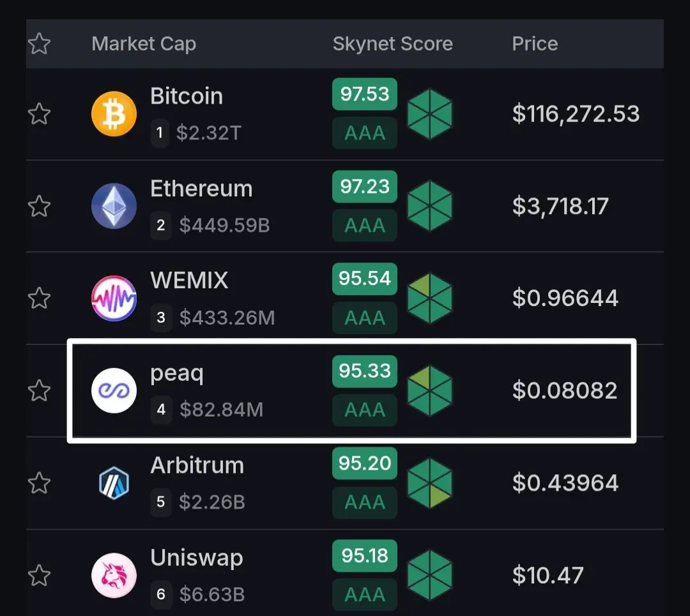Open Arbitrum's hexagon score chart

[x=429, y=483]
